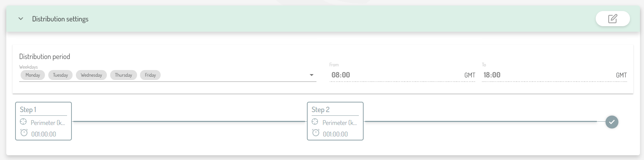Click the Friday weekday chip
The height and width of the screenshot is (160, 644).
pyautogui.click(x=150, y=75)
